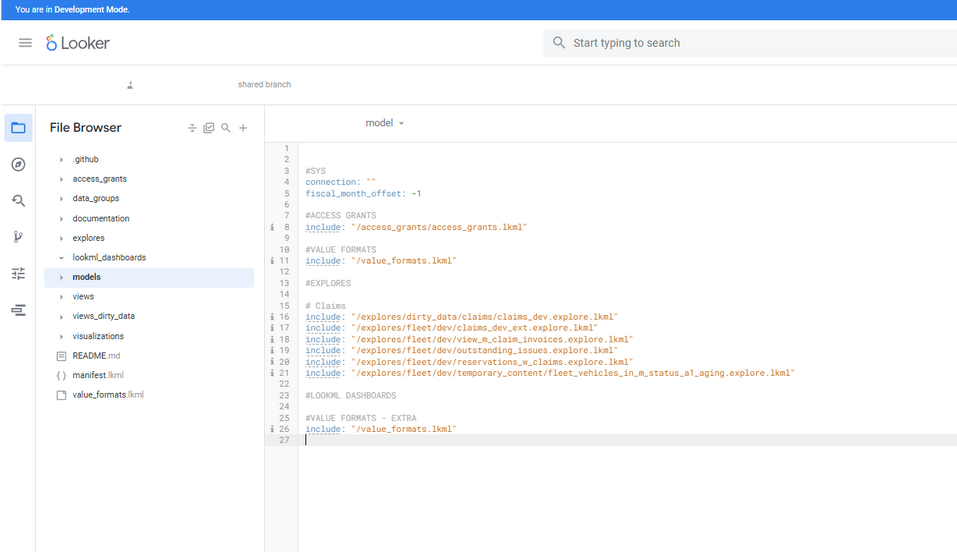The width and height of the screenshot is (957, 552).
Task: Open value_formats.lkml in File Browser
Action: pyautogui.click(x=107, y=394)
